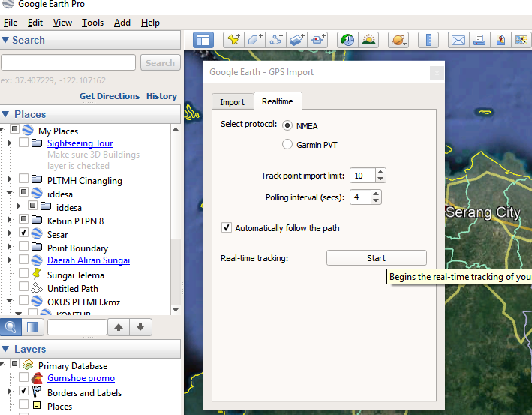The height and width of the screenshot is (415, 532).
Task: Click the main search input field
Action: (x=68, y=63)
